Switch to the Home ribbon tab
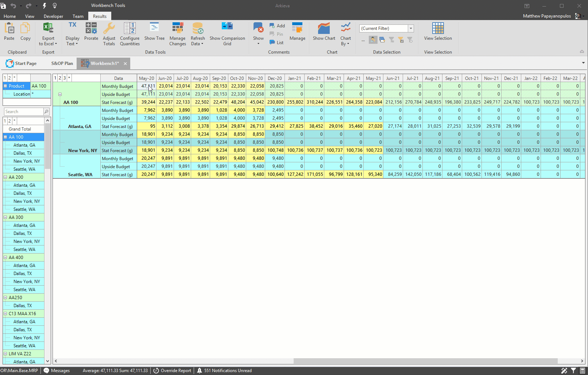The height and width of the screenshot is (375, 588). [x=10, y=16]
